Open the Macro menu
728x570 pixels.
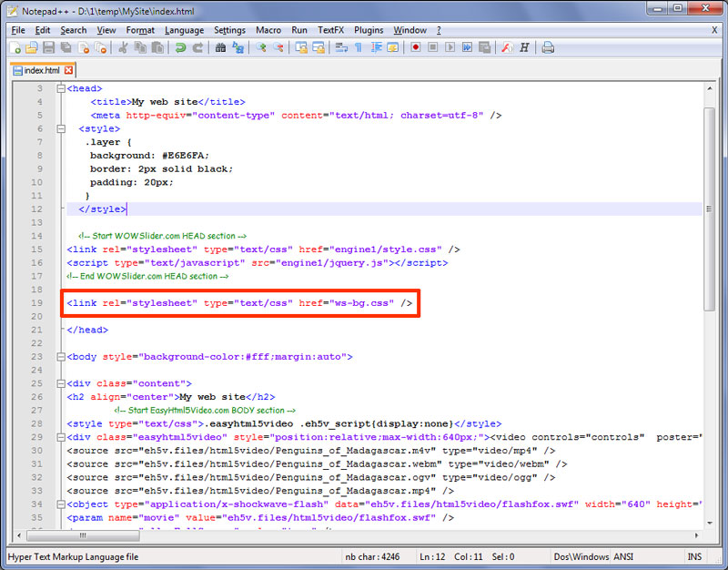tap(268, 30)
